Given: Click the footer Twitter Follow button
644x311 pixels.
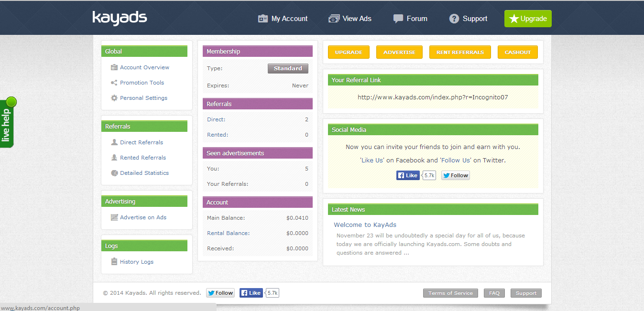Looking at the screenshot, I should (220, 293).
